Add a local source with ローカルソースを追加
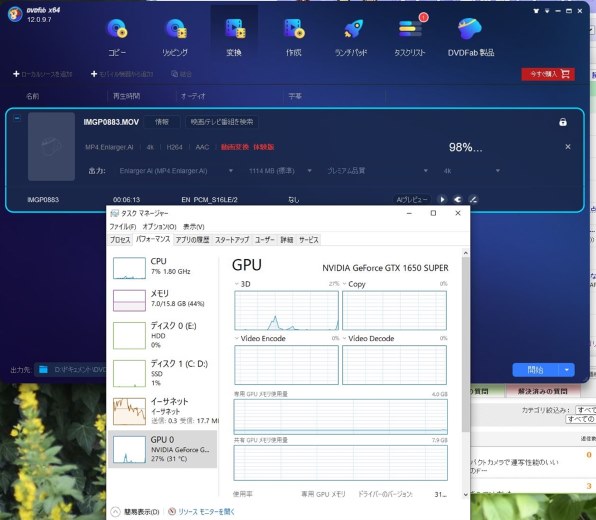The image size is (596, 520). (43, 74)
